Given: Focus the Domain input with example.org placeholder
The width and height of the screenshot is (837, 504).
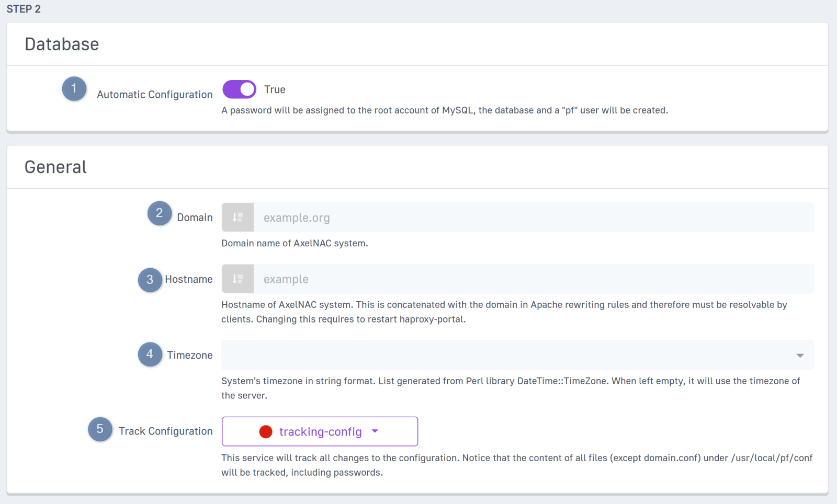Looking at the screenshot, I should point(533,217).
